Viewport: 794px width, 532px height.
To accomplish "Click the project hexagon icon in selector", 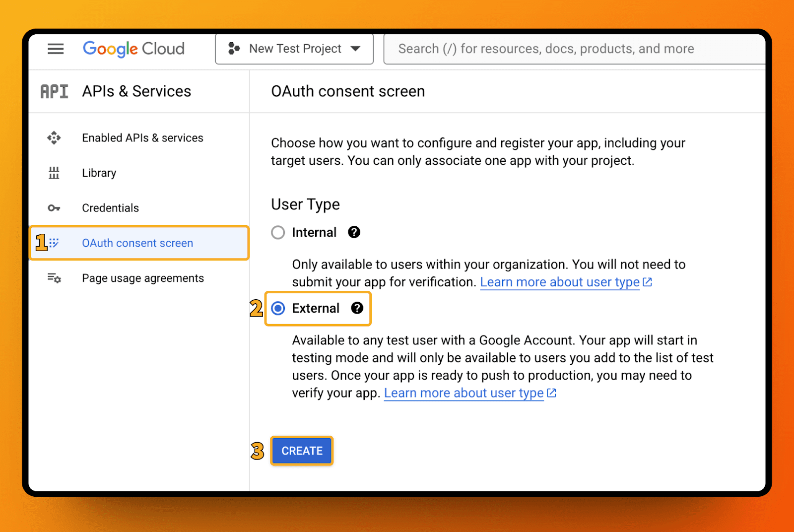I will [234, 49].
